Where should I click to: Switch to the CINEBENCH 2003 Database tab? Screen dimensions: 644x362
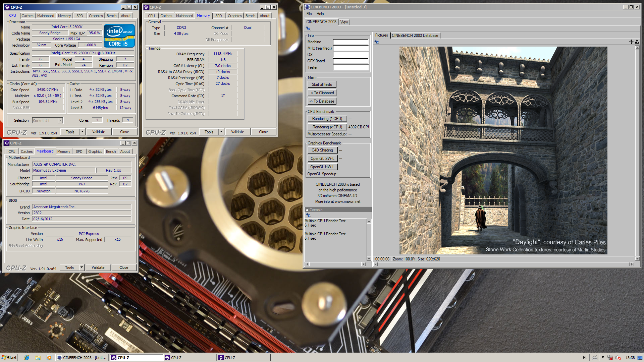point(415,36)
